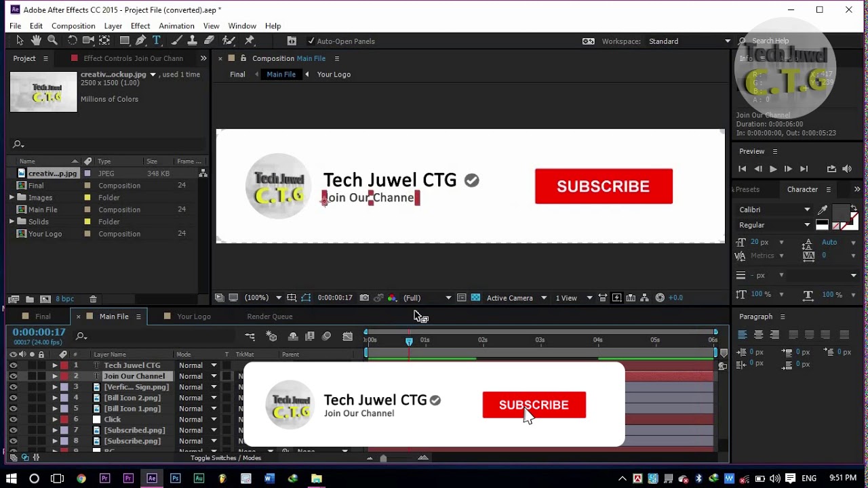Screen dimensions: 868x488
Task: Open the Regular font style dropdown
Action: click(774, 225)
